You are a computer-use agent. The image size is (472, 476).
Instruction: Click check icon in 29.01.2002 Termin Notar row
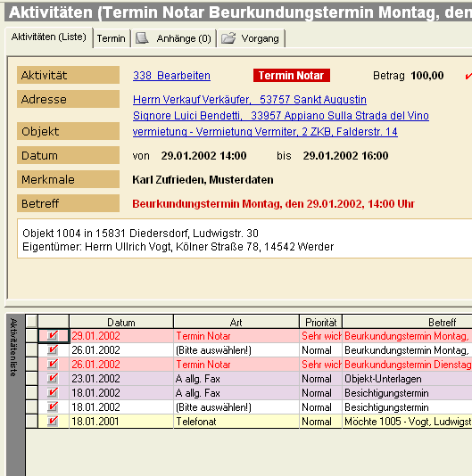(53, 336)
